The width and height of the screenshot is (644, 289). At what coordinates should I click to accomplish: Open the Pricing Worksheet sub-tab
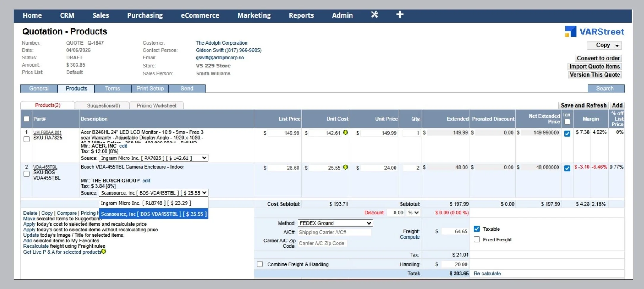click(156, 105)
